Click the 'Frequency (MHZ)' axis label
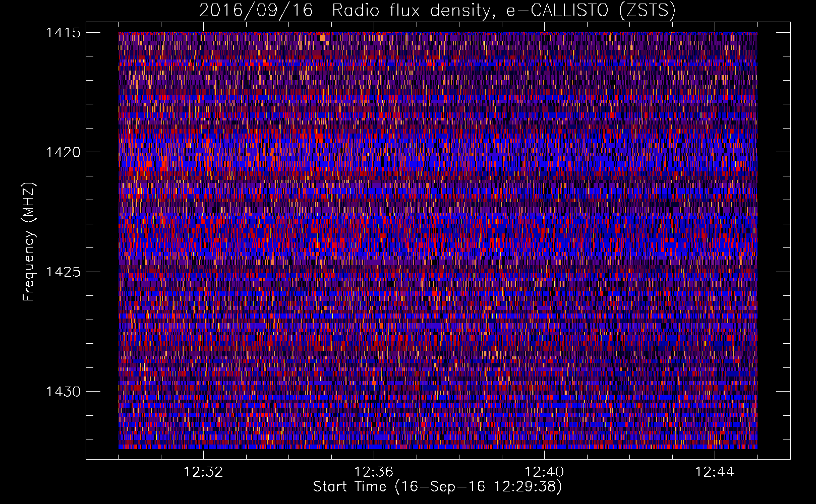The width and height of the screenshot is (816, 504). point(29,242)
